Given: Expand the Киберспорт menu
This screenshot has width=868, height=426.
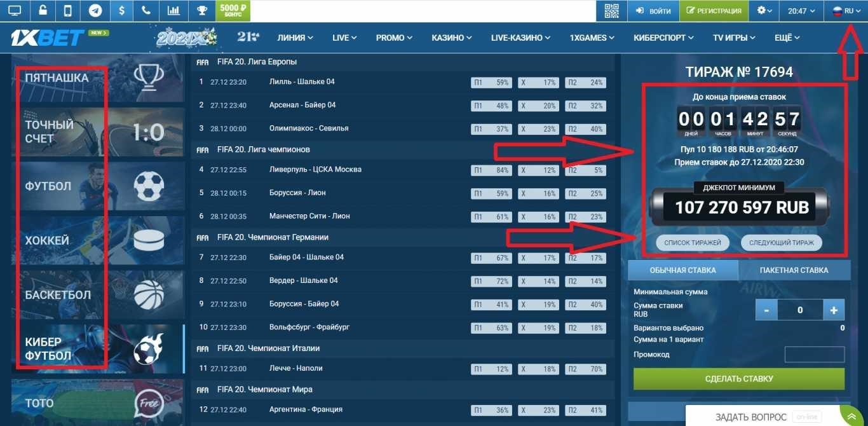Looking at the screenshot, I should coord(664,38).
